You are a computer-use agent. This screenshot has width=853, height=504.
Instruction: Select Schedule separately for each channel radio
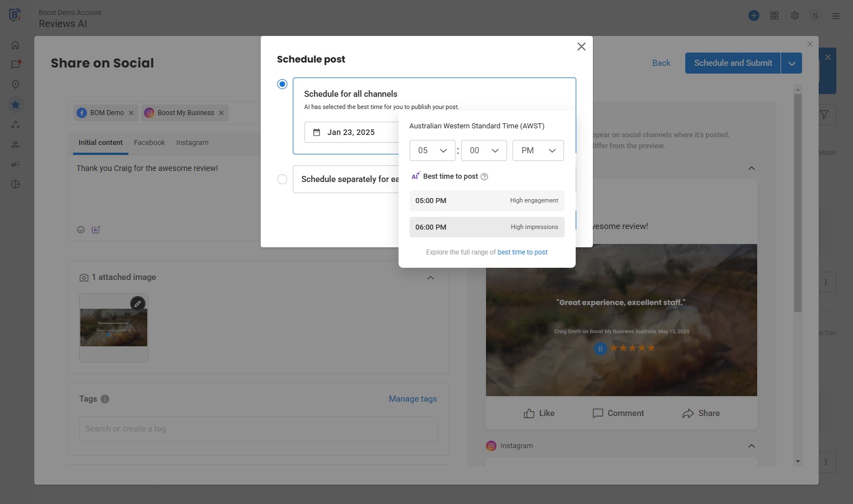tap(282, 179)
